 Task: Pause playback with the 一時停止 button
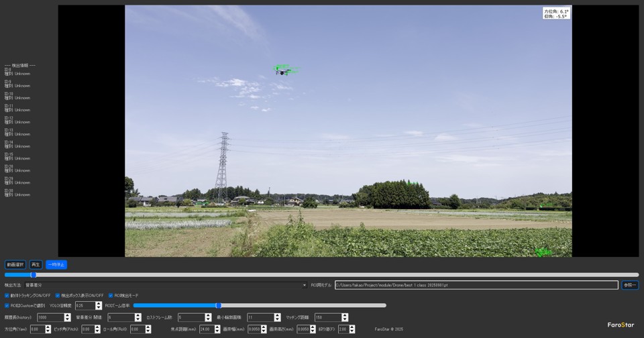[56, 265]
